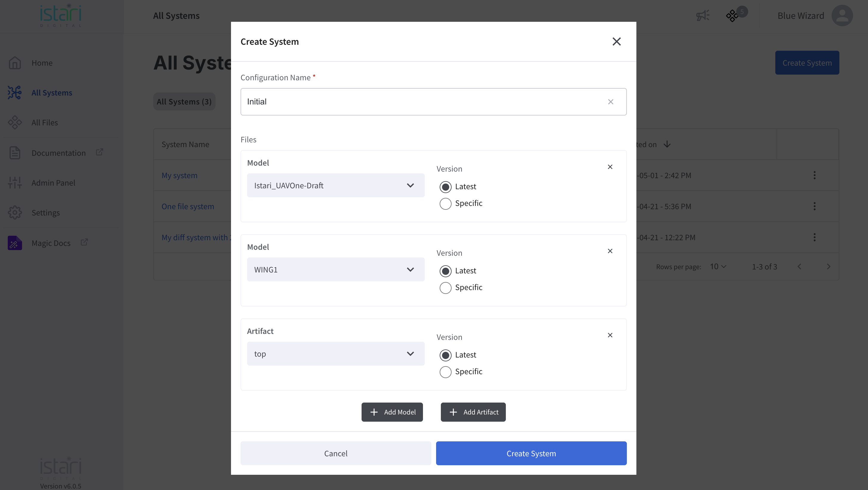The height and width of the screenshot is (490, 868).
Task: Select Specific version for Istari_UAVOne-Draft
Action: click(x=445, y=204)
